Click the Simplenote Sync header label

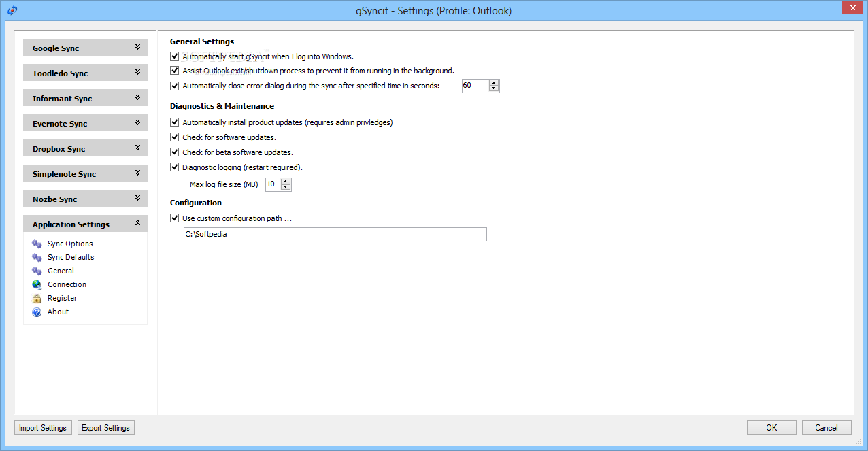65,174
